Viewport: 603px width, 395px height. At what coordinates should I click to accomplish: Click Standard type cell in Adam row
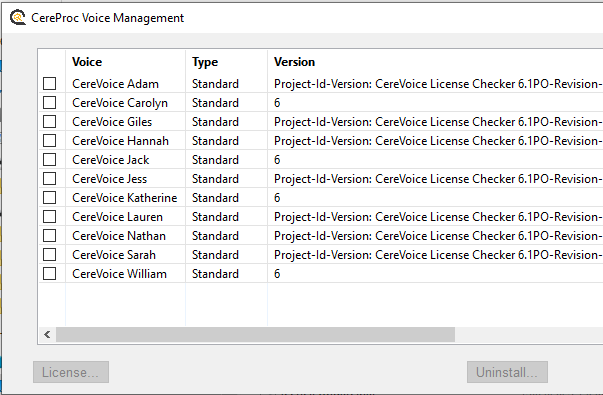click(215, 84)
